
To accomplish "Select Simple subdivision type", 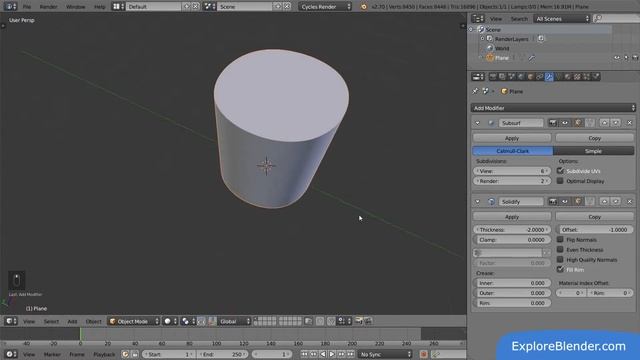I will click(593, 151).
